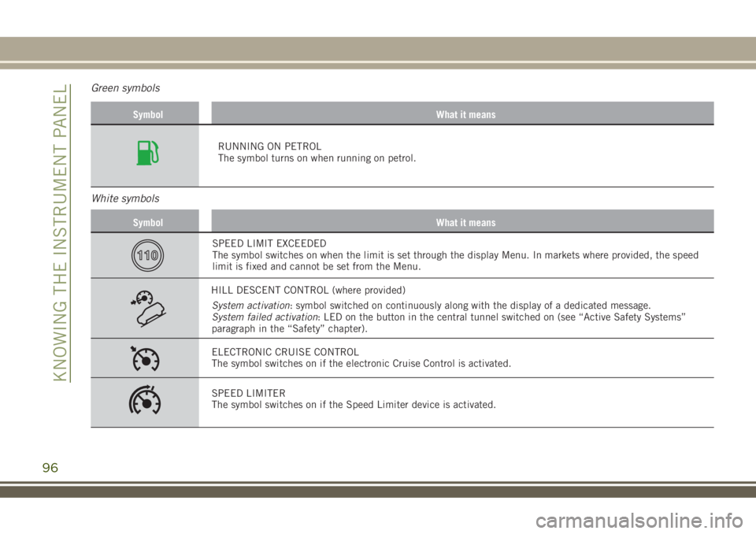This screenshot has width=756, height=534.
Task: Click 'What it means' header in green table
Action: point(465,115)
